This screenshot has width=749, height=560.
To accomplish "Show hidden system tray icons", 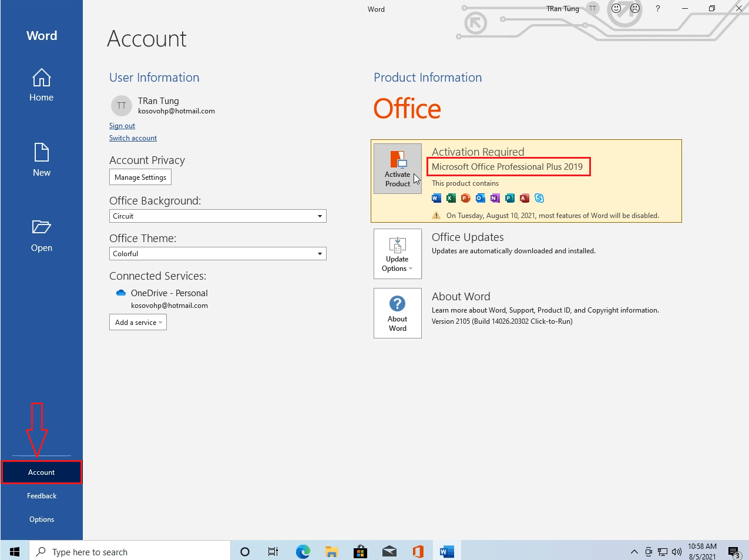I will [x=634, y=552].
